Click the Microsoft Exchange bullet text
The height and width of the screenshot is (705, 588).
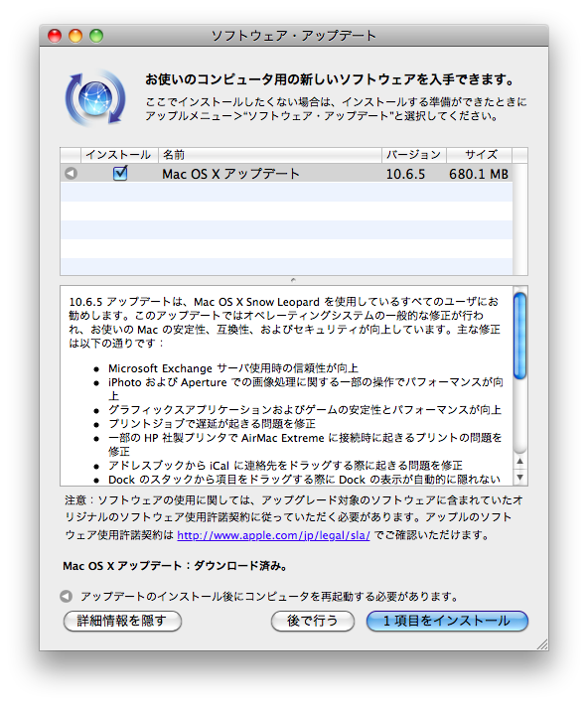[x=233, y=368]
